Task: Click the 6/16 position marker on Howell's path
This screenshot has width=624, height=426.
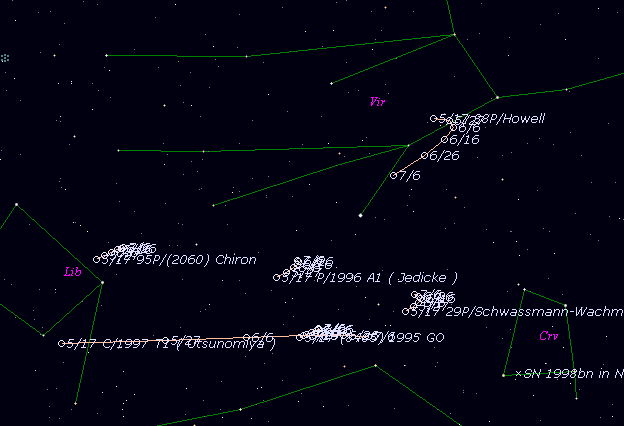Action: (x=444, y=140)
